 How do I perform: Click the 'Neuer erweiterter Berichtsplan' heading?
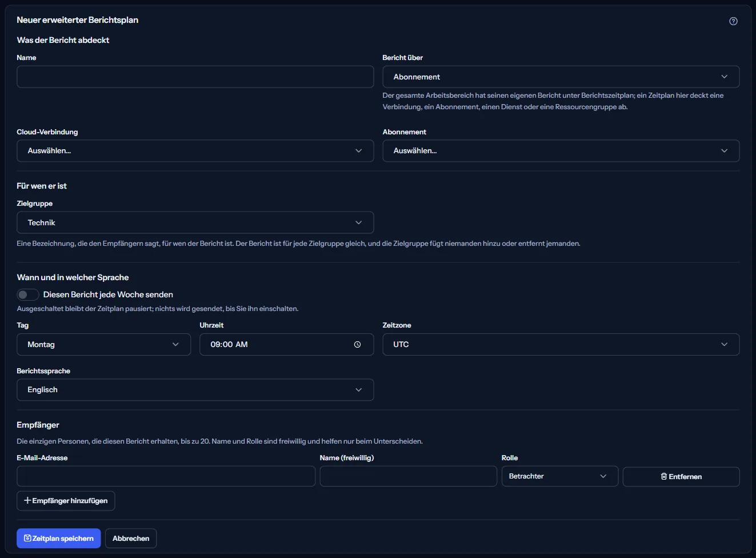(x=77, y=20)
